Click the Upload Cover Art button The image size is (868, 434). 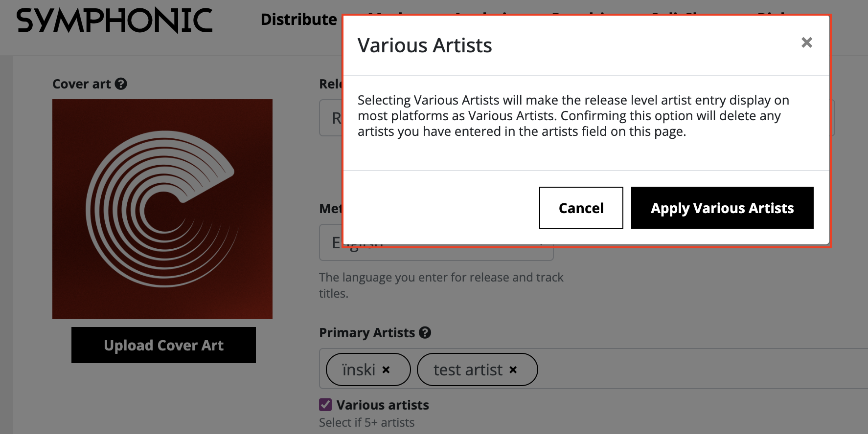pyautogui.click(x=163, y=345)
